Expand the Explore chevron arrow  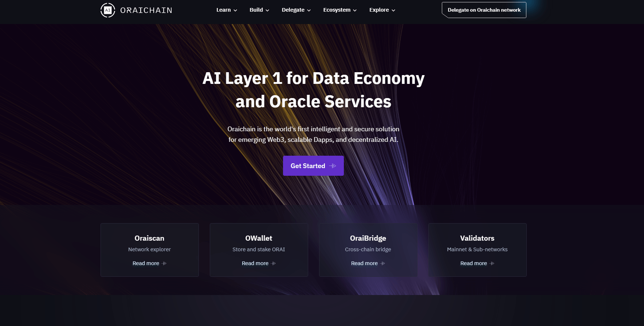pos(393,10)
